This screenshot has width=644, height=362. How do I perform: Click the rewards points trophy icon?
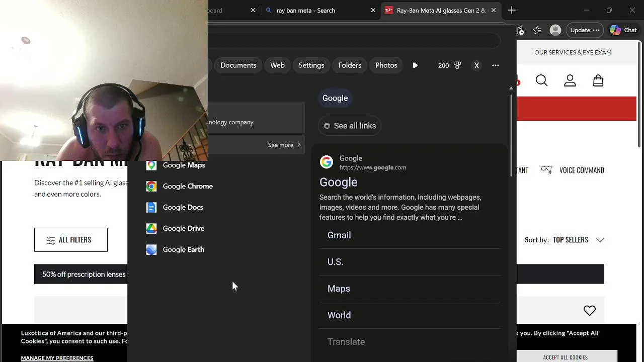click(x=457, y=65)
